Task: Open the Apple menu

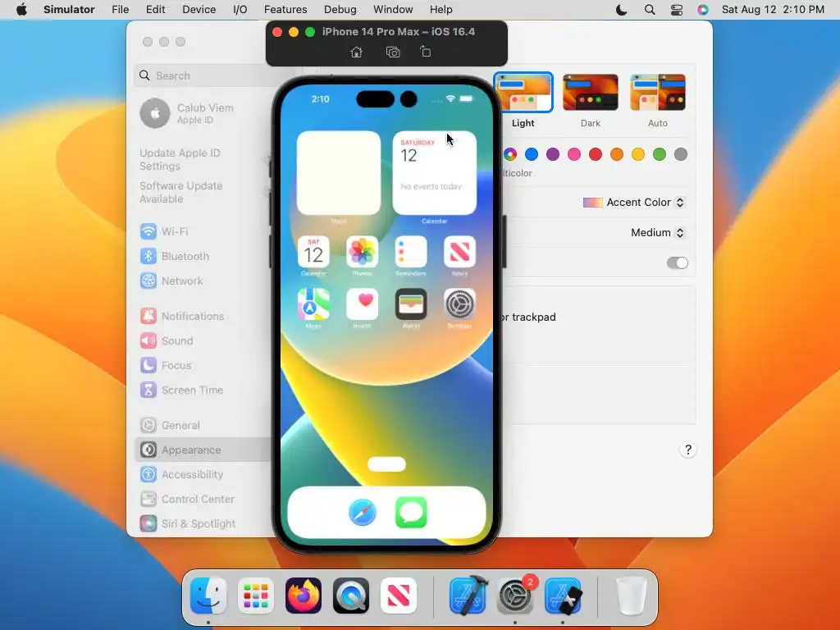Action: pos(21,10)
